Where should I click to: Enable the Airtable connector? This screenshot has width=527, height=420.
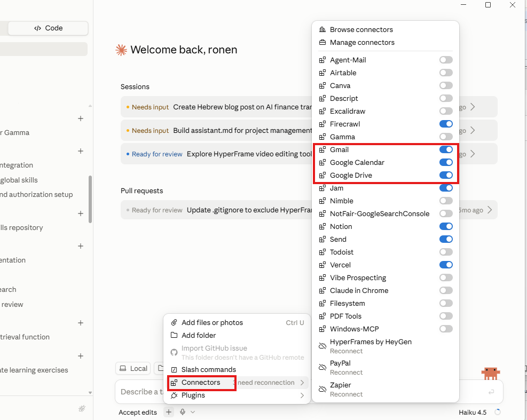pos(446,73)
